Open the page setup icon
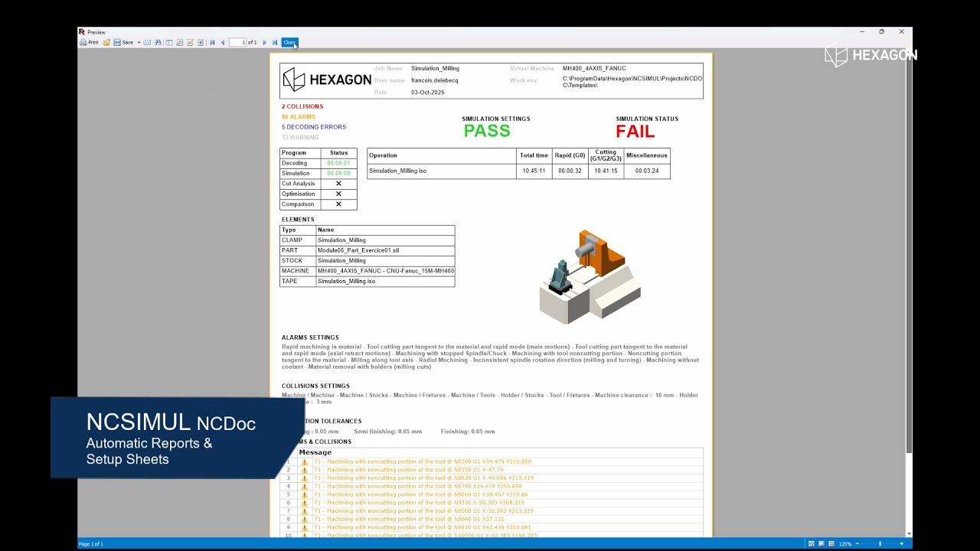 pos(179,42)
